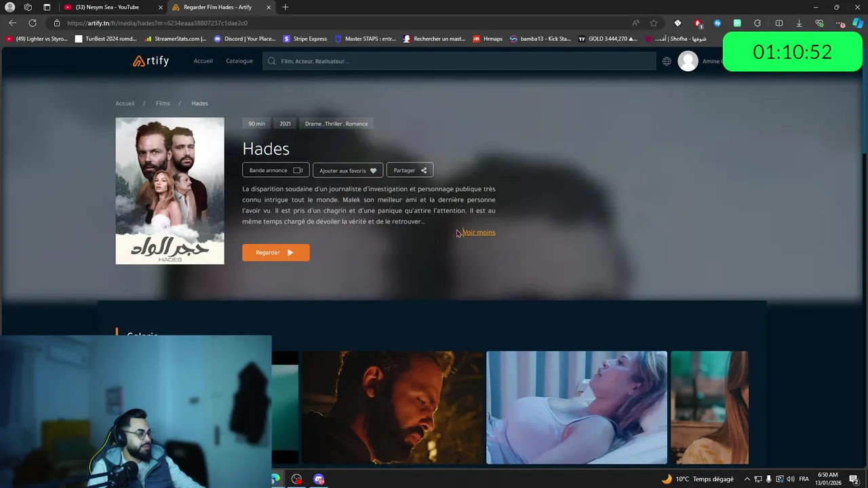Open GOLD 3444,270 bookmark

[608, 39]
